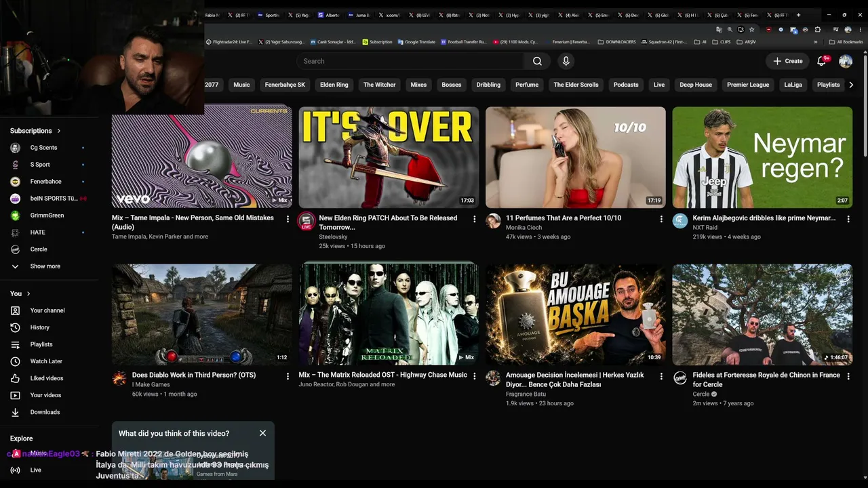Bookmark this page with the star icon
The height and width of the screenshot is (488, 868).
click(751, 30)
